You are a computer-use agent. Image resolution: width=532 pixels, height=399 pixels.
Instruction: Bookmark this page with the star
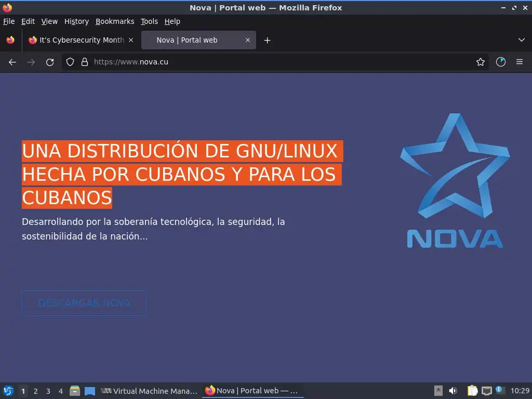[481, 62]
